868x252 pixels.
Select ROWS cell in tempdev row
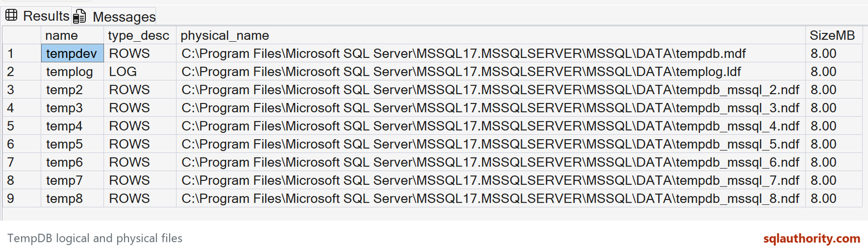139,53
